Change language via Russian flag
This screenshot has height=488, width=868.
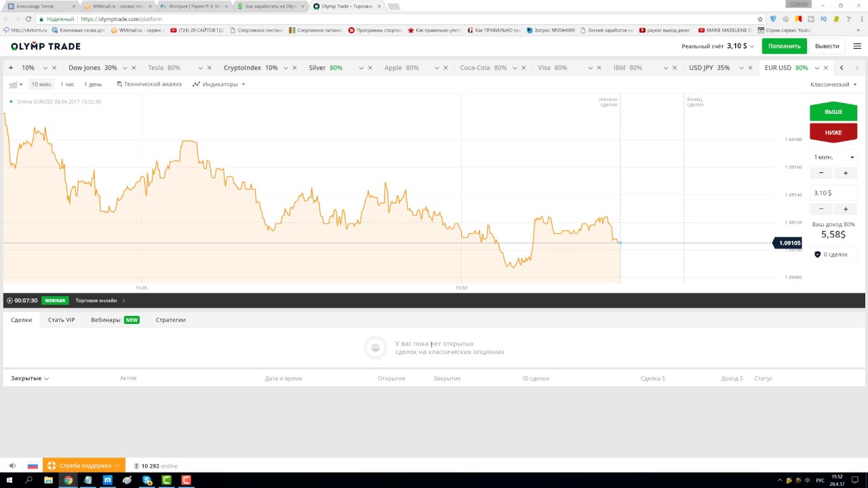[33, 466]
